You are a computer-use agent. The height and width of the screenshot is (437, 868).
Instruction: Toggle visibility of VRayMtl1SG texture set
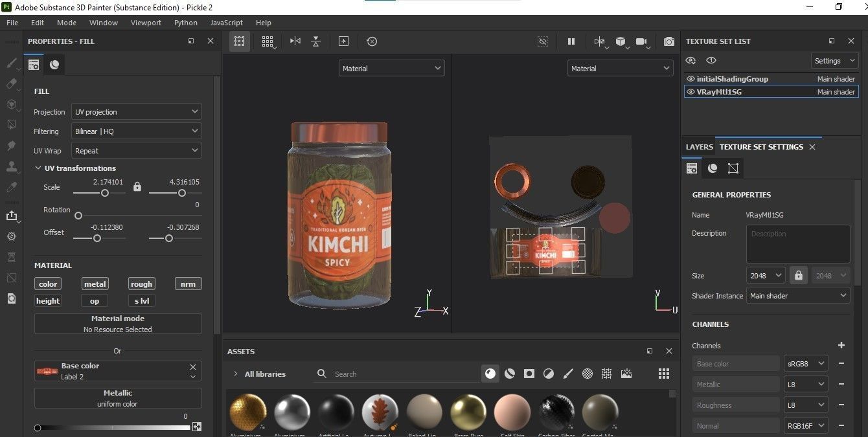[691, 92]
